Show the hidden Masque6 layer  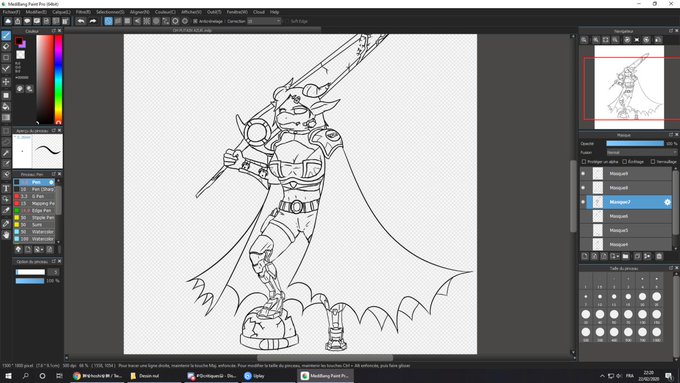[x=583, y=216]
